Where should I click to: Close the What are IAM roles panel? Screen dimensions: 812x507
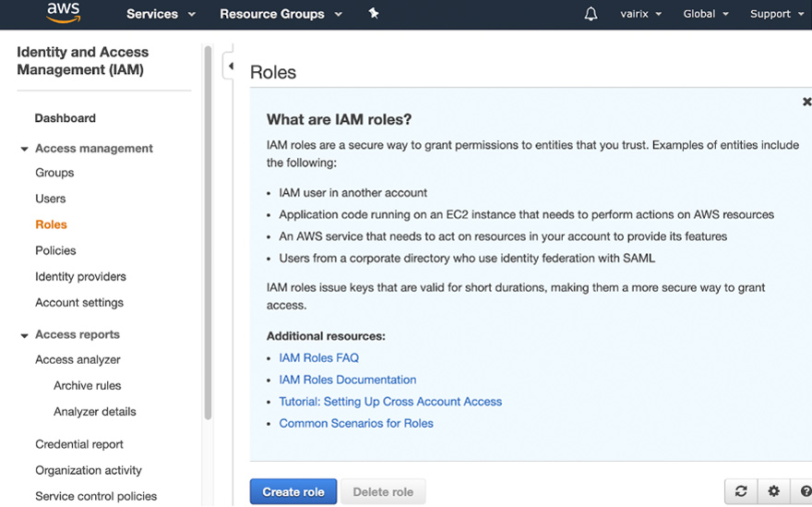click(x=806, y=102)
